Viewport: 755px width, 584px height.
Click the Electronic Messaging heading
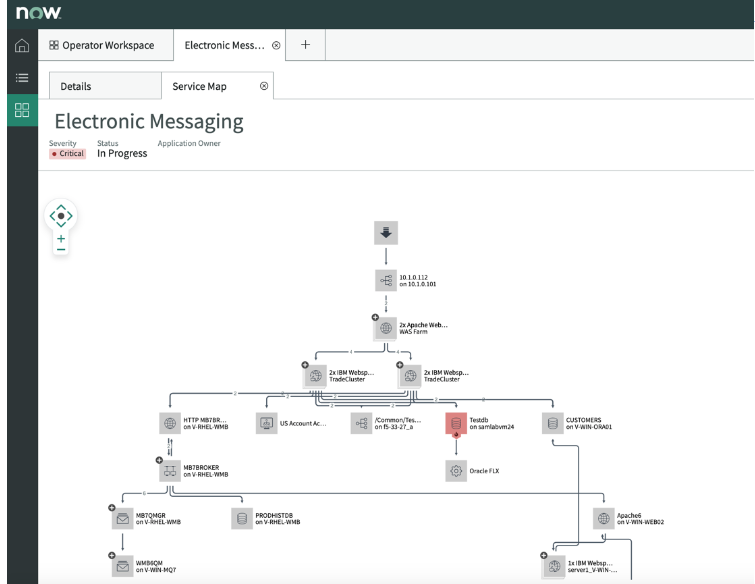click(149, 122)
